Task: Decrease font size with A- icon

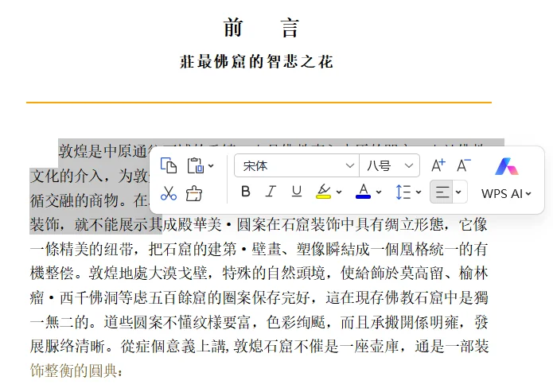Action: click(x=464, y=165)
